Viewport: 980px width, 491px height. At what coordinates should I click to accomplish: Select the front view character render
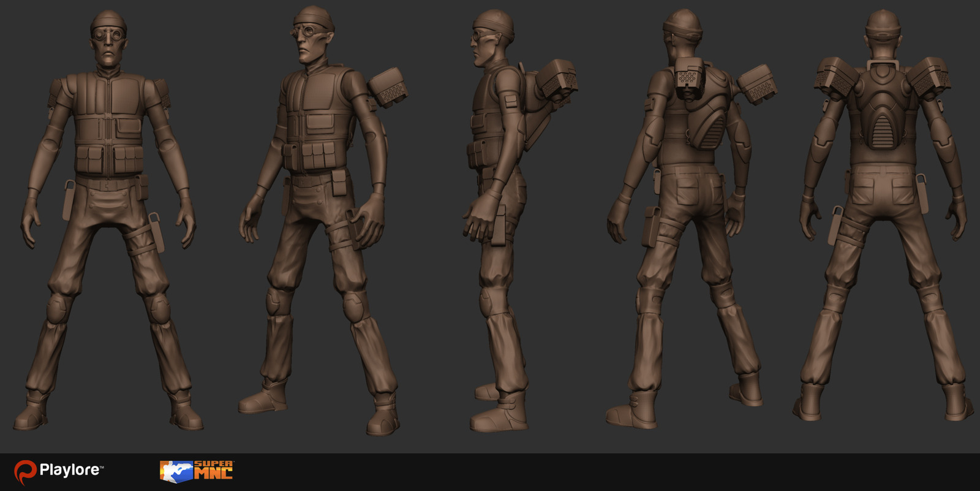pyautogui.click(x=109, y=221)
